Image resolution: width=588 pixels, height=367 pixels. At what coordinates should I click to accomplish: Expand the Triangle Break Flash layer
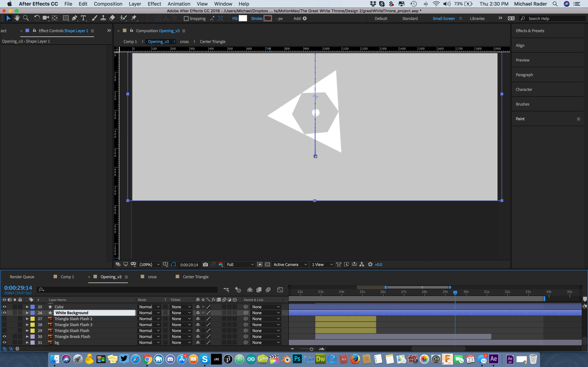(x=27, y=337)
